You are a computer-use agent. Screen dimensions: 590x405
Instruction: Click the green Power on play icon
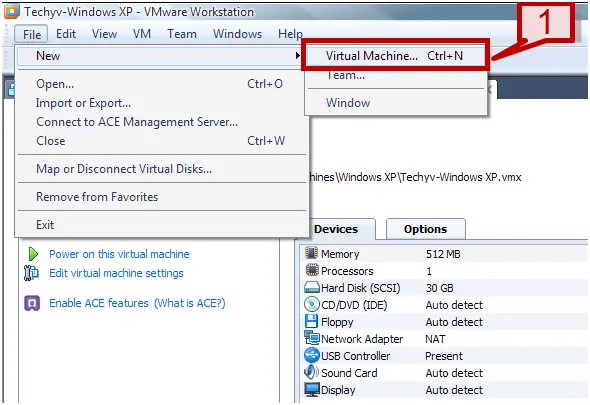(33, 254)
